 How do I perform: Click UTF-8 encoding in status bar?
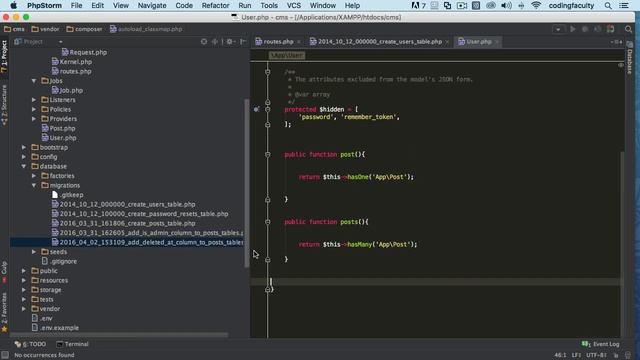coord(597,355)
